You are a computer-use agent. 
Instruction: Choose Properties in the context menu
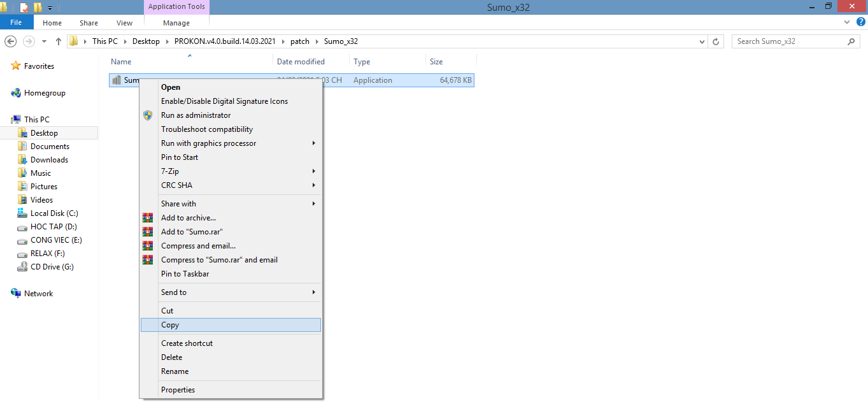178,390
